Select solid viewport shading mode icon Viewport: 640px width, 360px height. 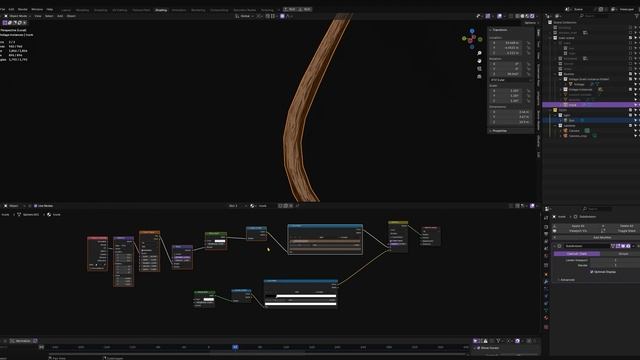tap(522, 16)
